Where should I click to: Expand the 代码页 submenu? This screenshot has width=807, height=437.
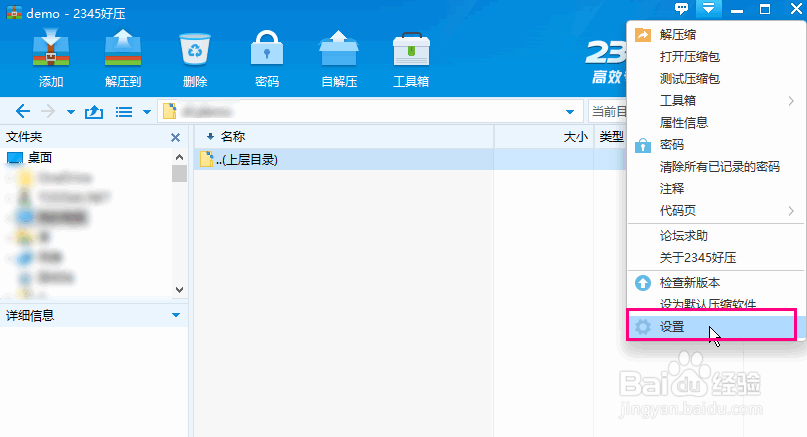click(715, 211)
